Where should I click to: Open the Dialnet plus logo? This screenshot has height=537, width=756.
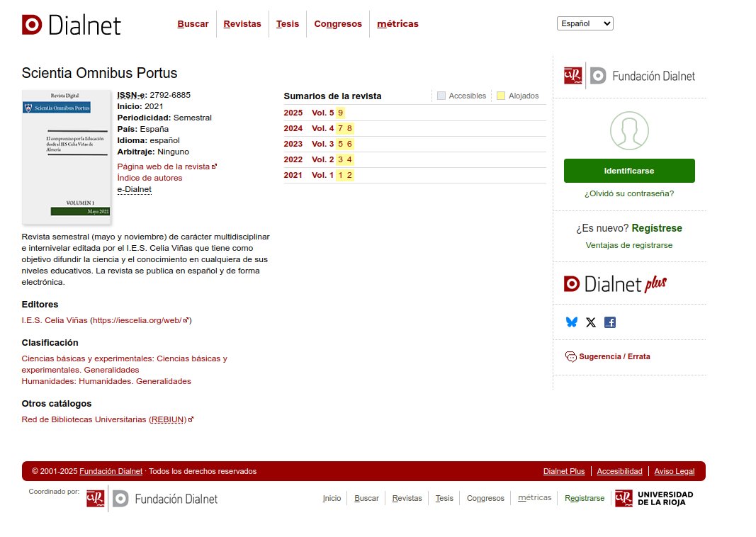pyautogui.click(x=615, y=284)
